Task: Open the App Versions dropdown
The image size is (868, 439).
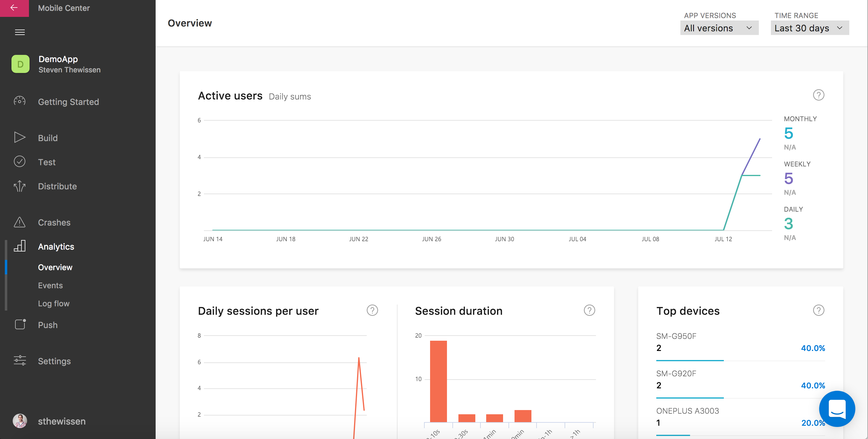Action: point(719,28)
